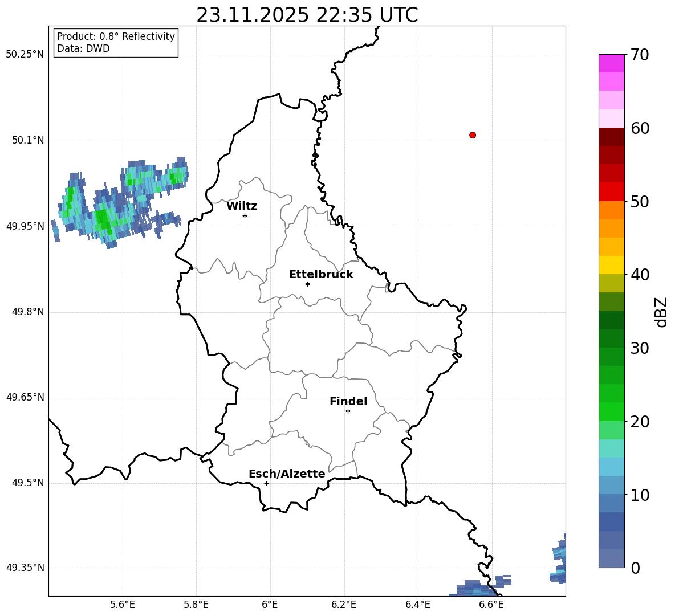Click the Ettelbruck cross marker
Screen dimensions: 675x616
tap(307, 284)
